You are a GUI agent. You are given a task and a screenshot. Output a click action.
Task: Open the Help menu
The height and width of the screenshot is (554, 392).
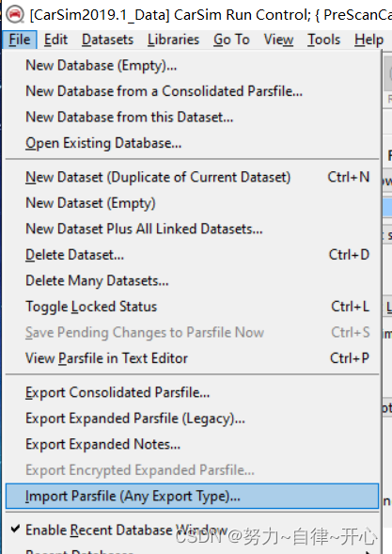369,40
